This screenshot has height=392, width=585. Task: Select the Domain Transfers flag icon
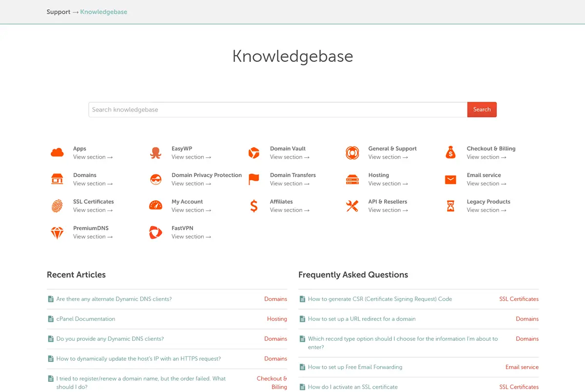[x=253, y=179]
